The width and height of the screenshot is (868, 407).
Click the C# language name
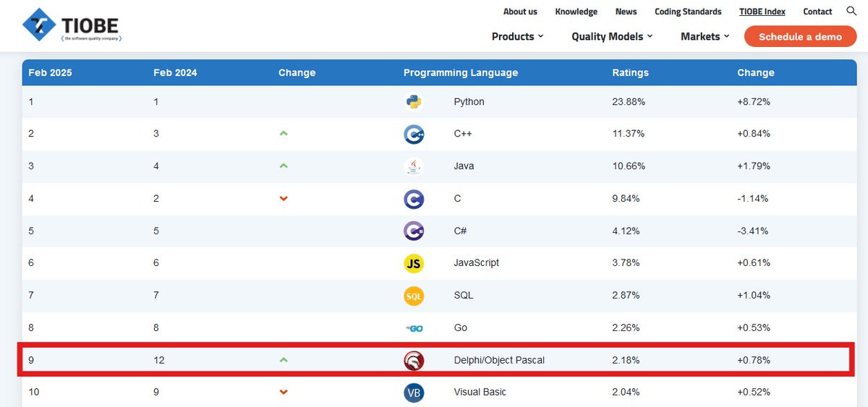point(460,231)
